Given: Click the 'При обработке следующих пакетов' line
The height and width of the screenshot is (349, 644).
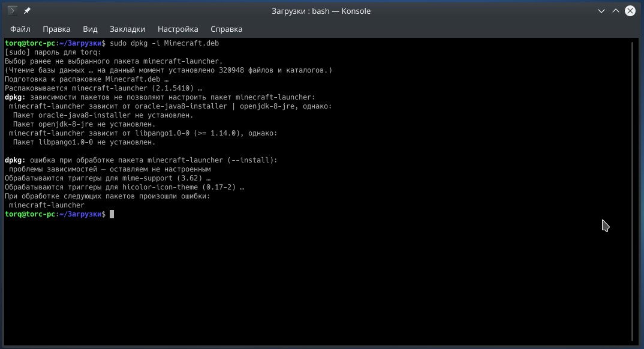Looking at the screenshot, I should pos(107,196).
